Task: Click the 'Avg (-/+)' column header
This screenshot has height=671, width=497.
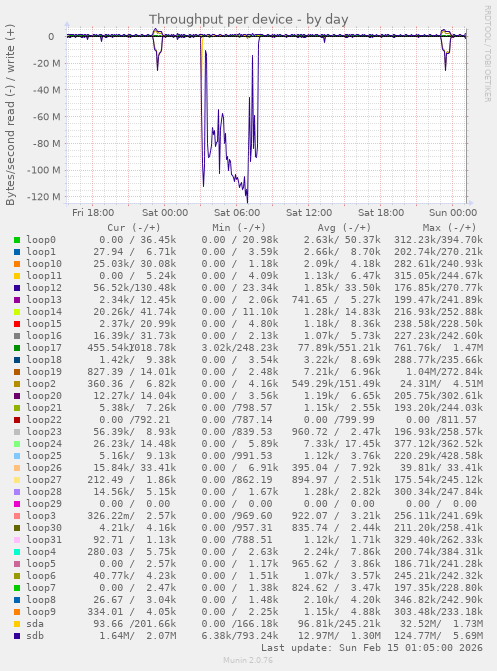Action: tap(344, 228)
